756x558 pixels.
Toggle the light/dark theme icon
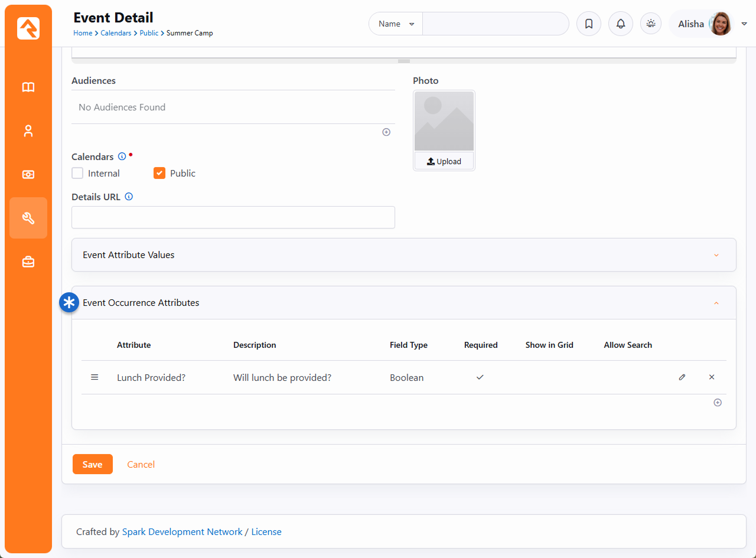651,24
